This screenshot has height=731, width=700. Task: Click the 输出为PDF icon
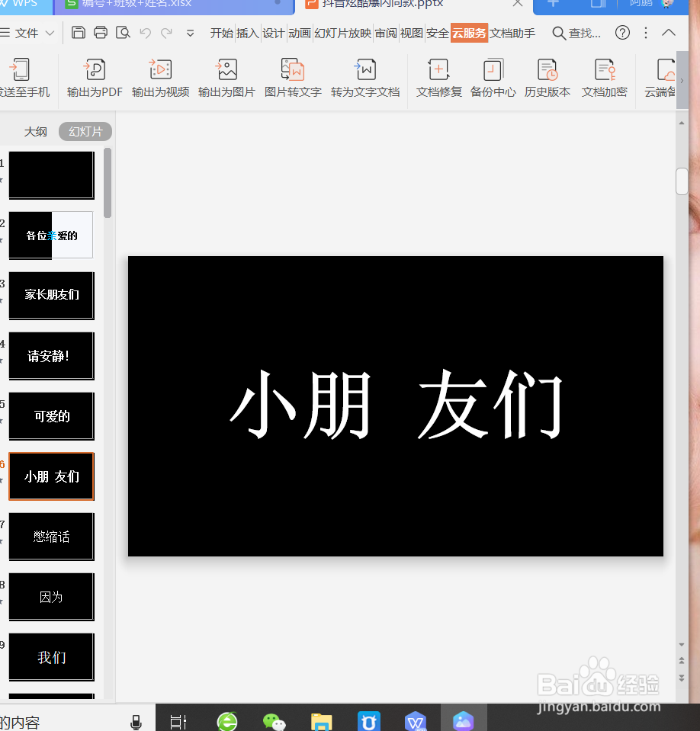(95, 76)
